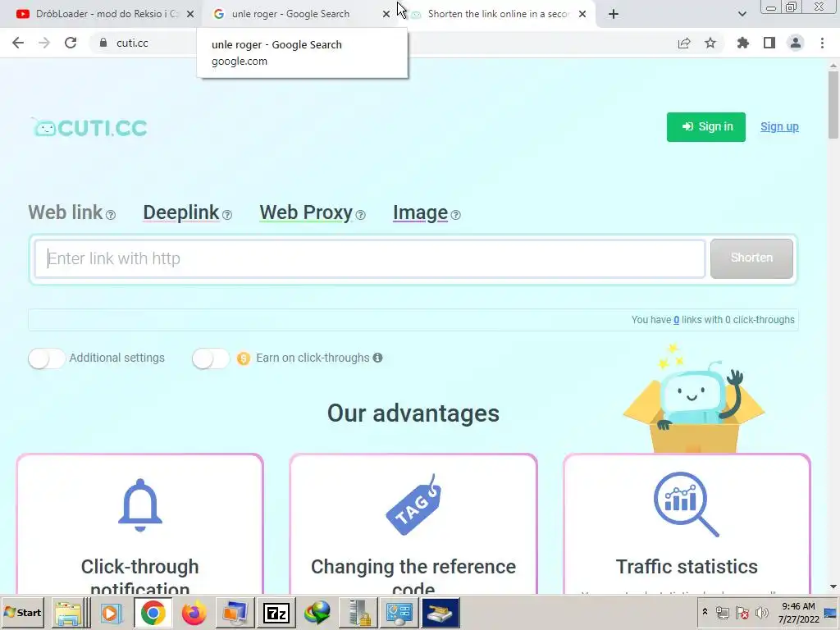
Task: Click the green Sign in button
Action: [706, 127]
